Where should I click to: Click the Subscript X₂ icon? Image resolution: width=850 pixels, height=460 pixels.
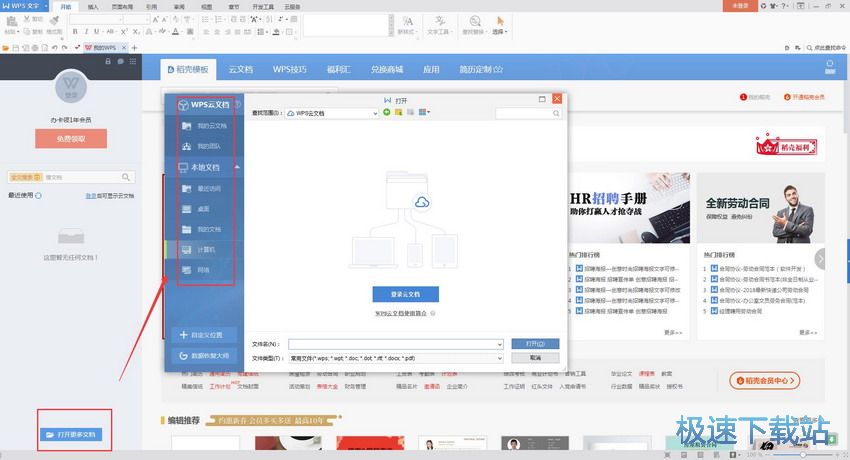pos(137,32)
